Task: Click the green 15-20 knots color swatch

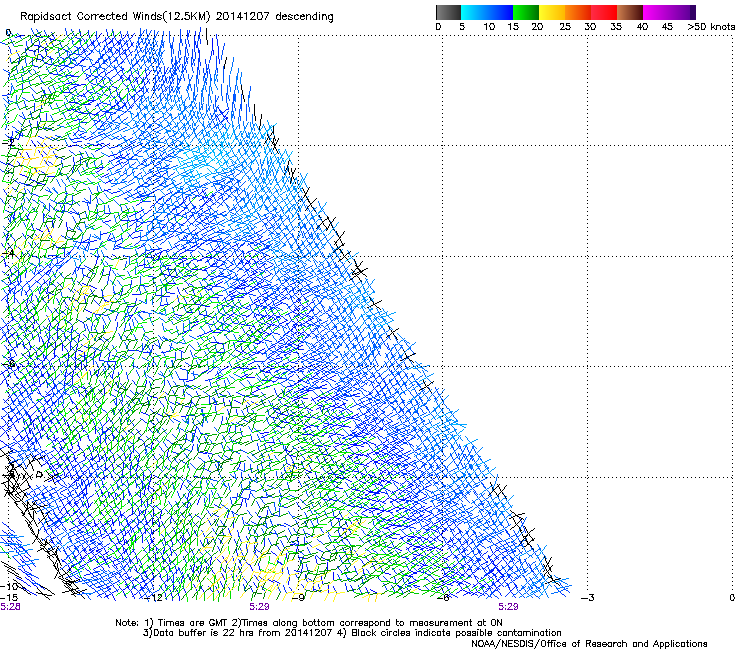Action: click(x=526, y=12)
